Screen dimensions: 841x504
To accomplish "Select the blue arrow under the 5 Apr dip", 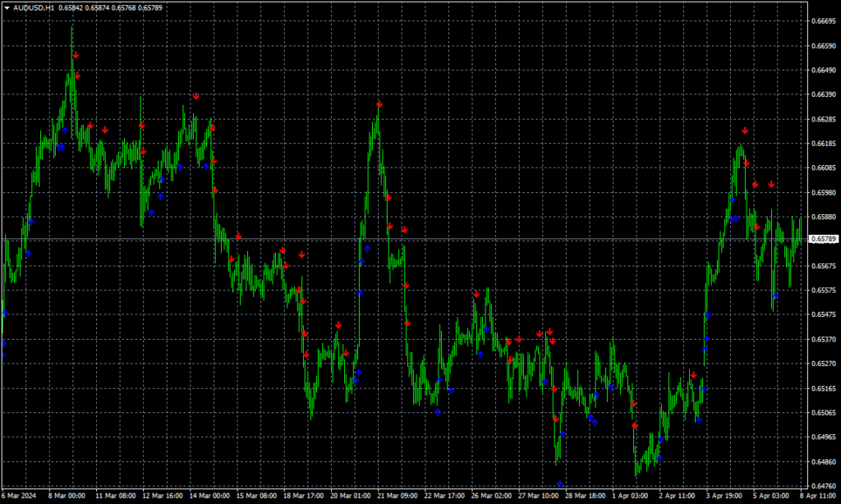I will [774, 296].
